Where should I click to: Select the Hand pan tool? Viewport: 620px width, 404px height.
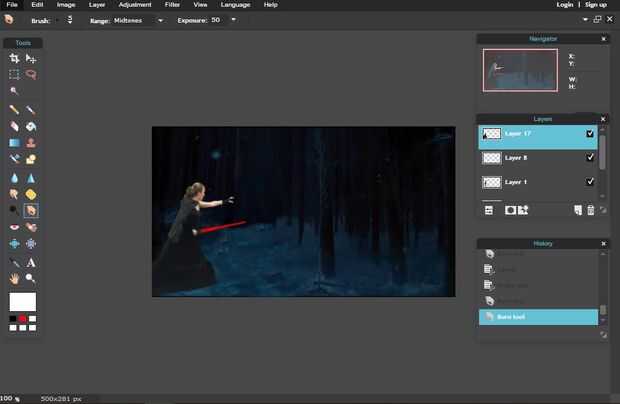coord(14,279)
